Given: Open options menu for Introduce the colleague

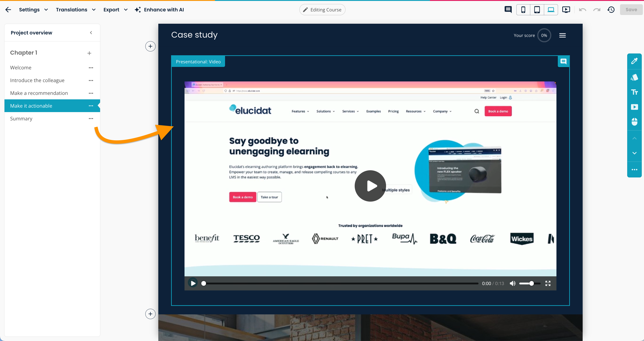Looking at the screenshot, I should click(91, 81).
